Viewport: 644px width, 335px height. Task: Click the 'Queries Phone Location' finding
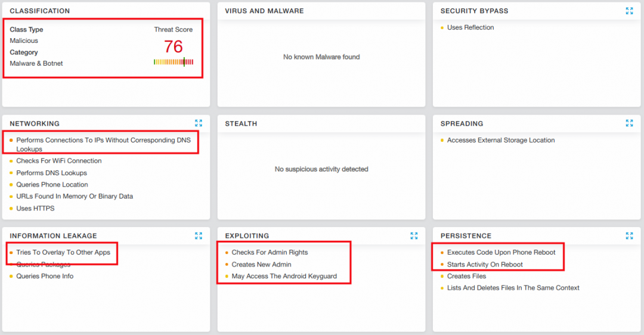pos(52,185)
